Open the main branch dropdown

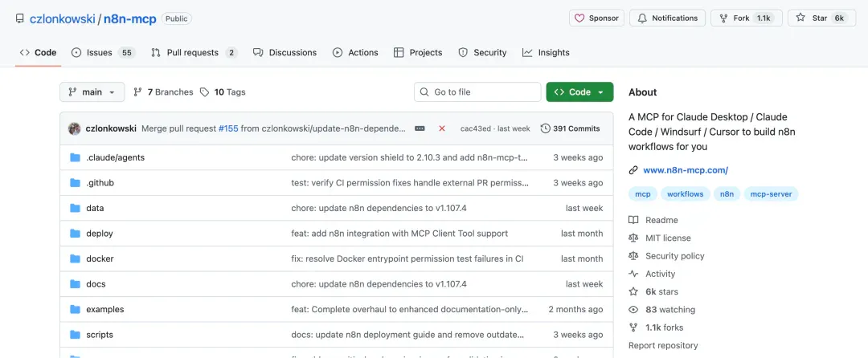point(92,92)
